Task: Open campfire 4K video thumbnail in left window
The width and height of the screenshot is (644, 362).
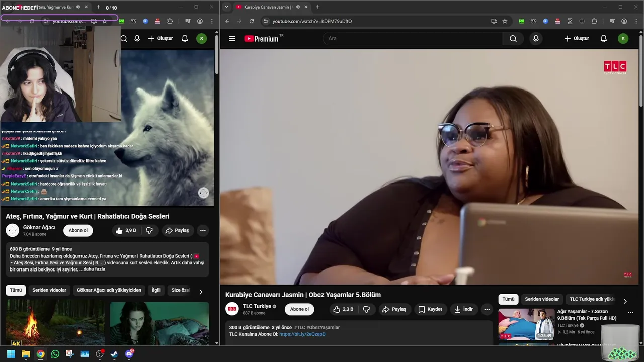Action: point(55,323)
